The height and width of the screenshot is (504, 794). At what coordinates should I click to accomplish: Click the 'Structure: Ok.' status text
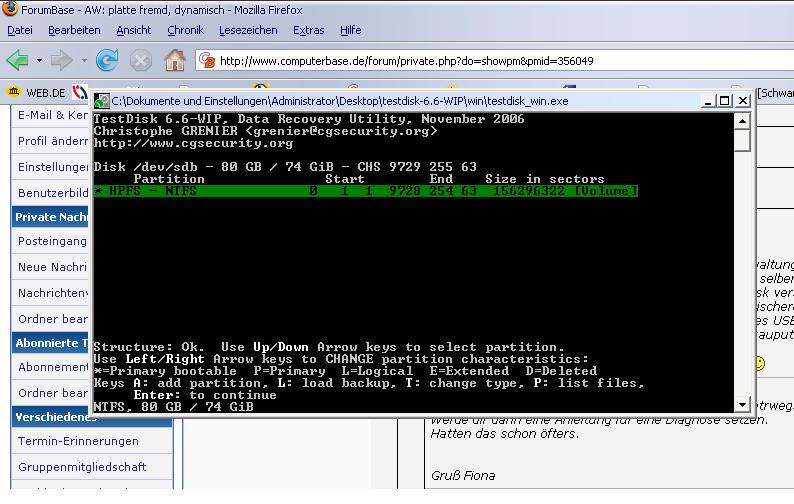click(149, 347)
